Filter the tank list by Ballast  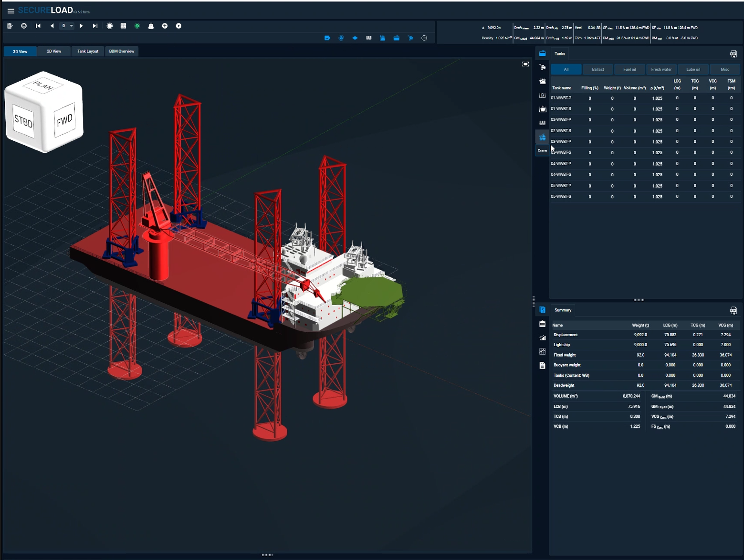pos(597,70)
